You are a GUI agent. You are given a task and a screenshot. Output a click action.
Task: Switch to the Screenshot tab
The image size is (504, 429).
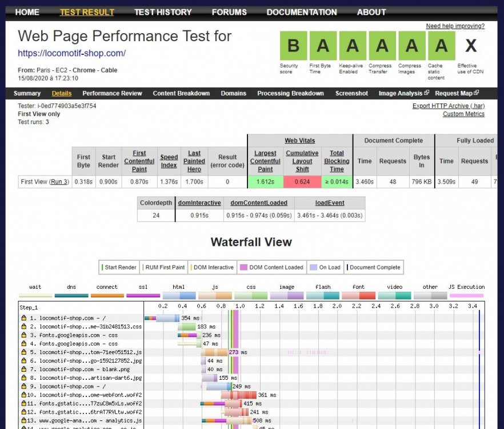tap(351, 93)
